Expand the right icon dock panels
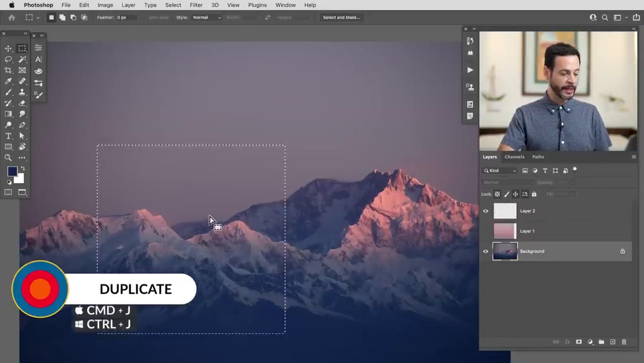This screenshot has height=363, width=644. [474, 29]
